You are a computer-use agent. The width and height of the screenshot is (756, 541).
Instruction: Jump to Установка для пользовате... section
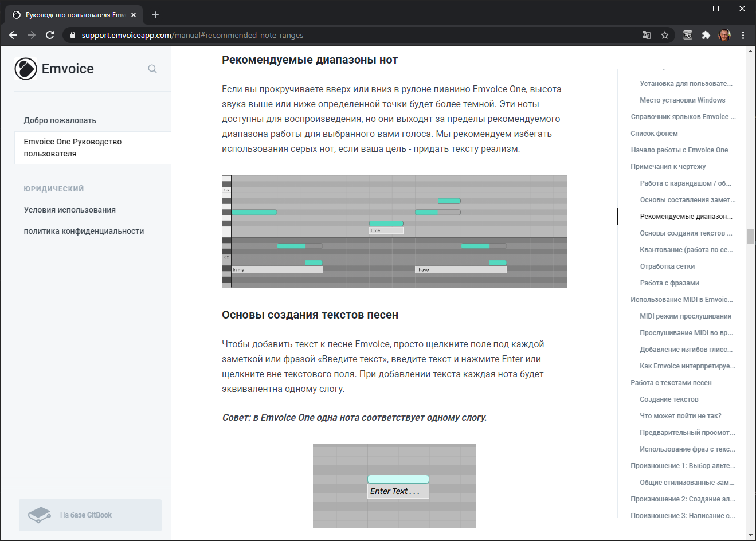click(686, 84)
